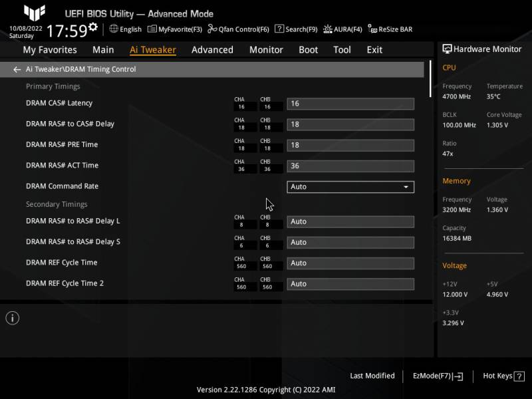Click the Hot Keys button
The width and height of the screenshot is (532, 399).
tap(503, 376)
